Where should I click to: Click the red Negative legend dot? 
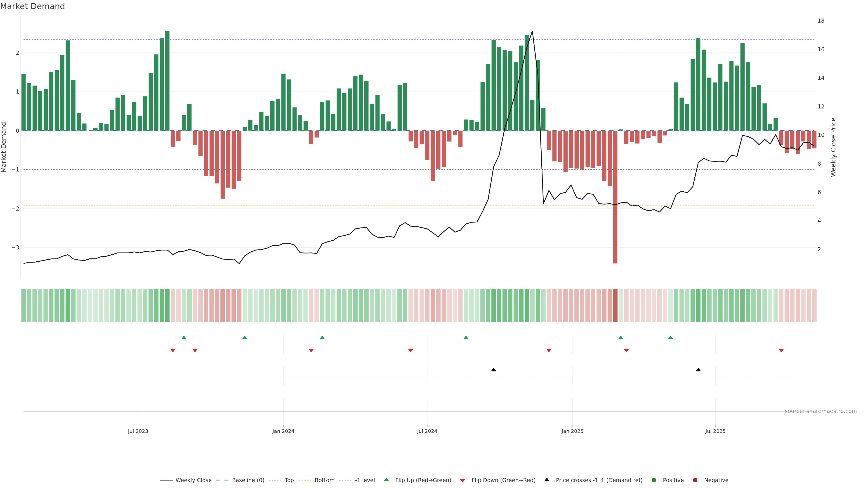695,480
